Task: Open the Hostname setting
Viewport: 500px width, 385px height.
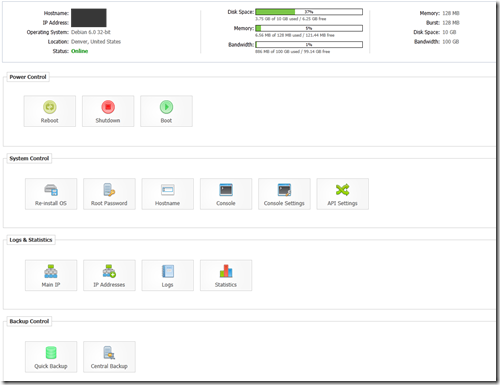Action: click(168, 194)
